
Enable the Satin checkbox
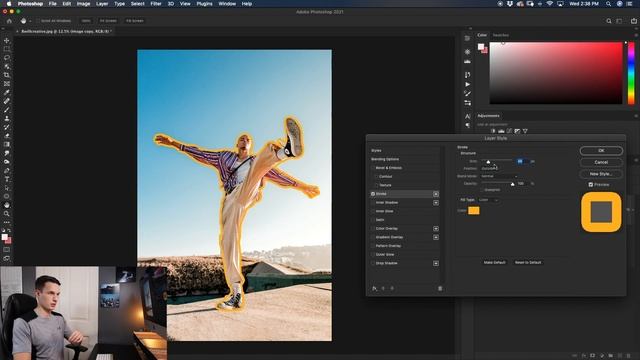pos(373,220)
